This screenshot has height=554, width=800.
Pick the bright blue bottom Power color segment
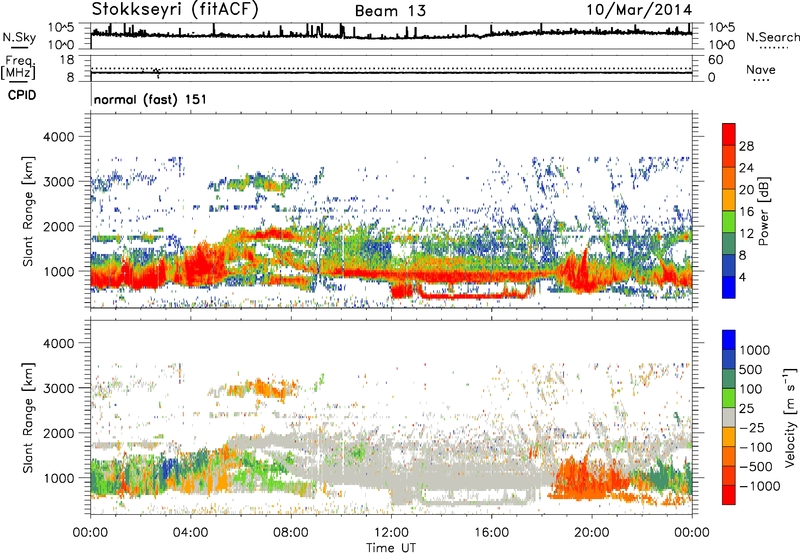(729, 287)
